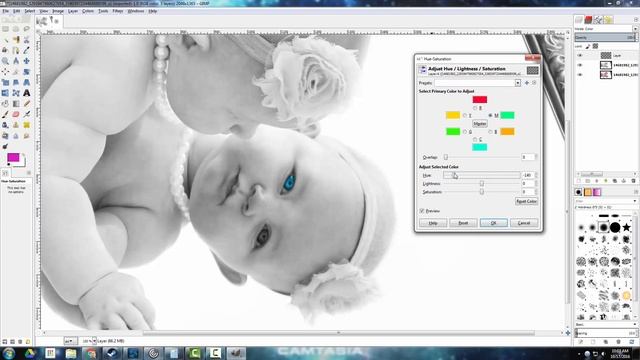This screenshot has height=360, width=640.
Task: Select the Zoom magnifier tool
Action: [5, 61]
